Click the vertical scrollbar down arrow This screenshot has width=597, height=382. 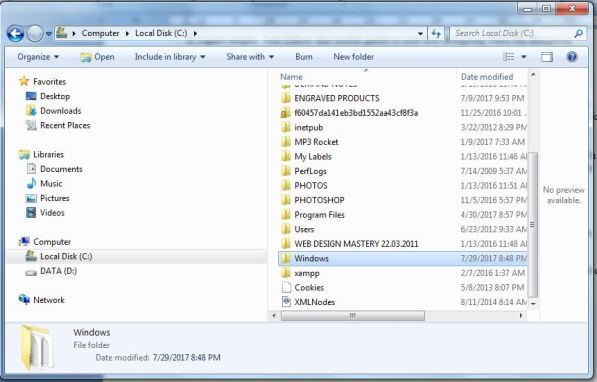(x=533, y=304)
